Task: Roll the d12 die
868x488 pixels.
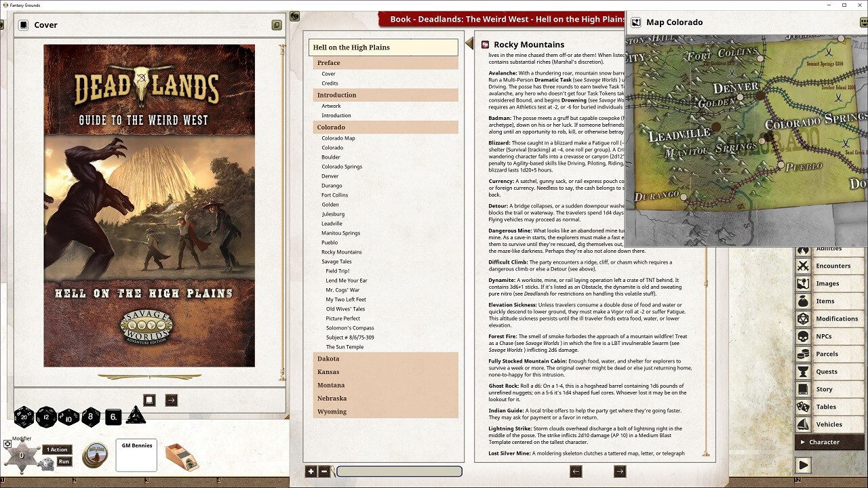Action: point(45,418)
